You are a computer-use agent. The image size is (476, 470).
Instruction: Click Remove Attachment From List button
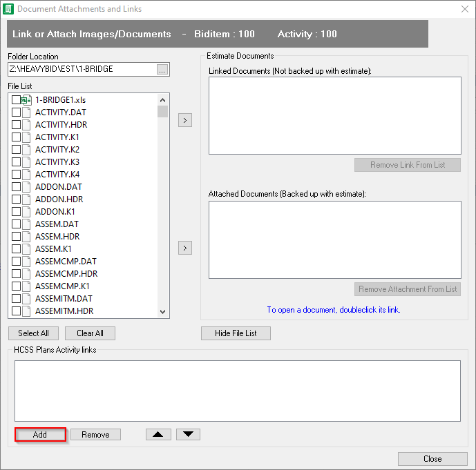pyautogui.click(x=408, y=289)
